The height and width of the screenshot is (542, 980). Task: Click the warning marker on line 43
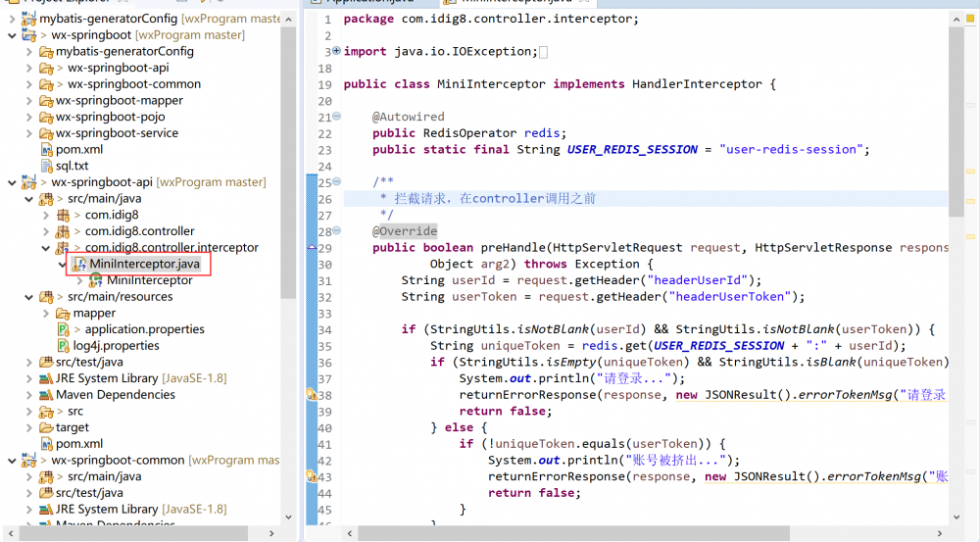(x=312, y=476)
